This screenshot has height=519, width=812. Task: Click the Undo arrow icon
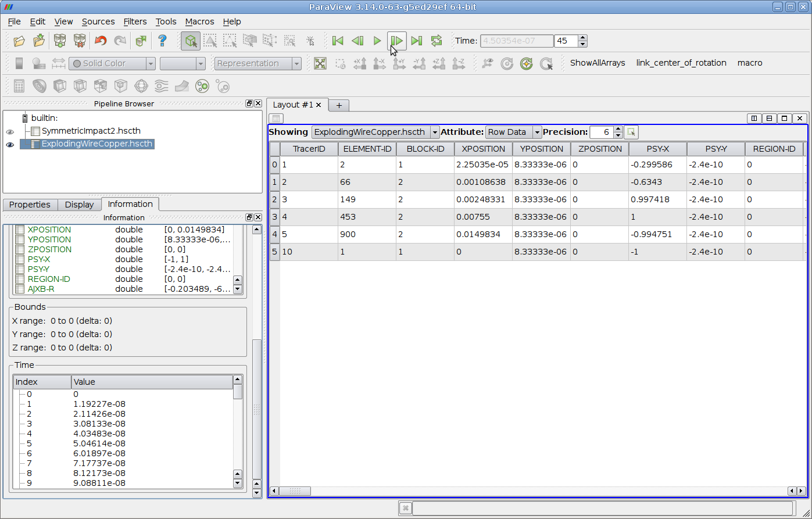tap(101, 41)
